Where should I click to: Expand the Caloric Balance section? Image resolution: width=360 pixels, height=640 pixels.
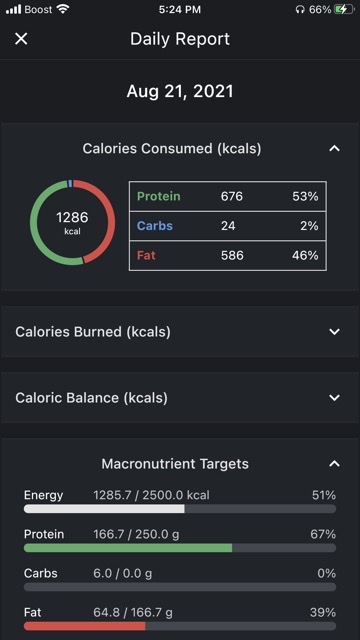(x=334, y=398)
